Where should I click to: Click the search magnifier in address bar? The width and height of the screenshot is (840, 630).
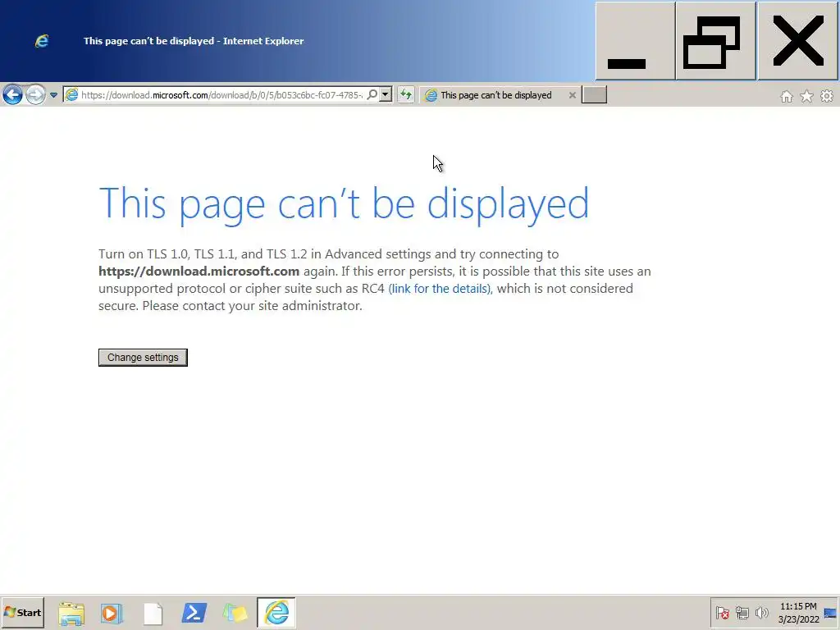(x=372, y=95)
